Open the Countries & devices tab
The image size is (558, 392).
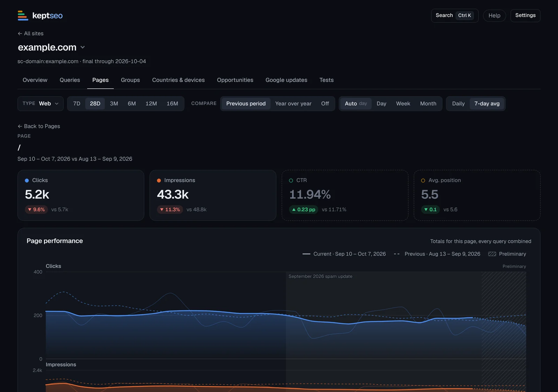(x=179, y=80)
